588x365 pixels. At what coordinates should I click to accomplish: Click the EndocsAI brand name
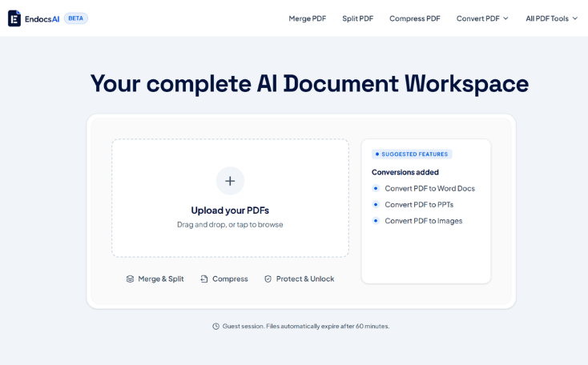(42, 19)
